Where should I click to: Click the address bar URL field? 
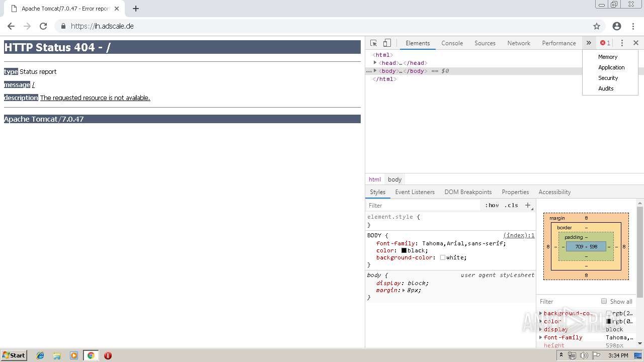[322, 26]
